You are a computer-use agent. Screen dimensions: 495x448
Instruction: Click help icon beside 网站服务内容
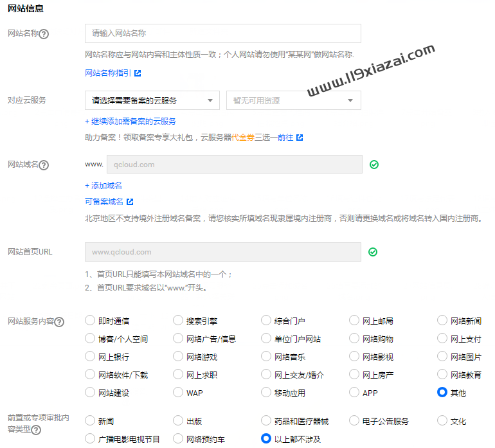click(59, 322)
